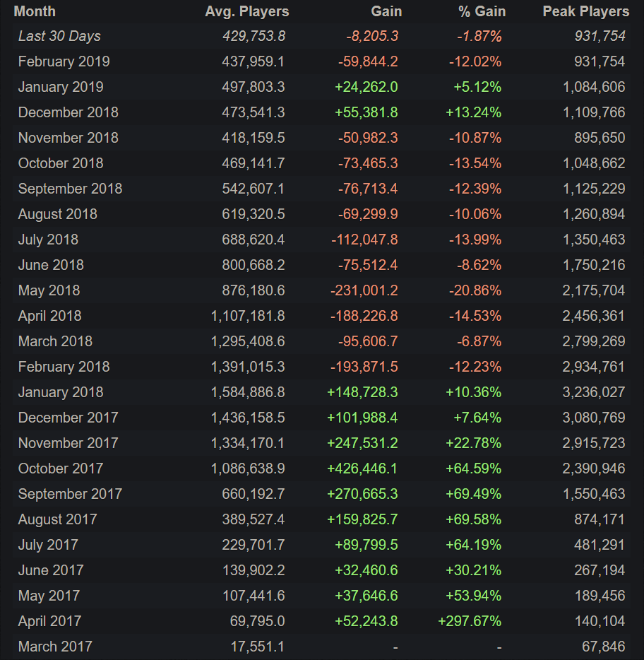Select the Last 30 Days row label

59,36
